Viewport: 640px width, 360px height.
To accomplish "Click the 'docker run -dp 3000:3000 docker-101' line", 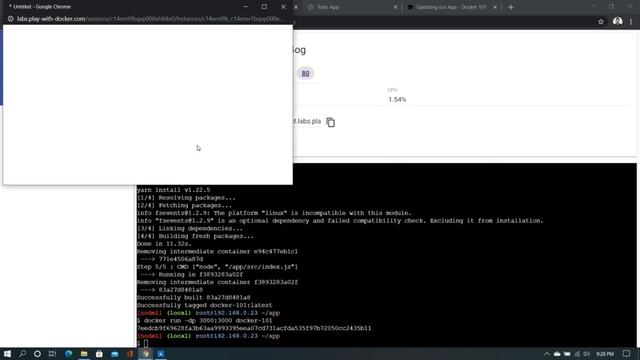I will pos(204,321).
